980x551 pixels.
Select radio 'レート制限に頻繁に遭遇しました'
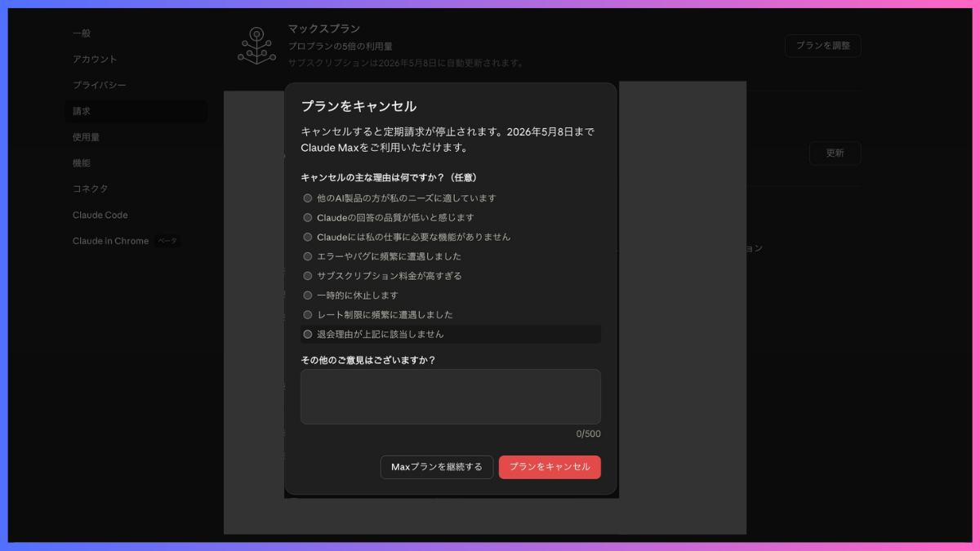click(308, 315)
